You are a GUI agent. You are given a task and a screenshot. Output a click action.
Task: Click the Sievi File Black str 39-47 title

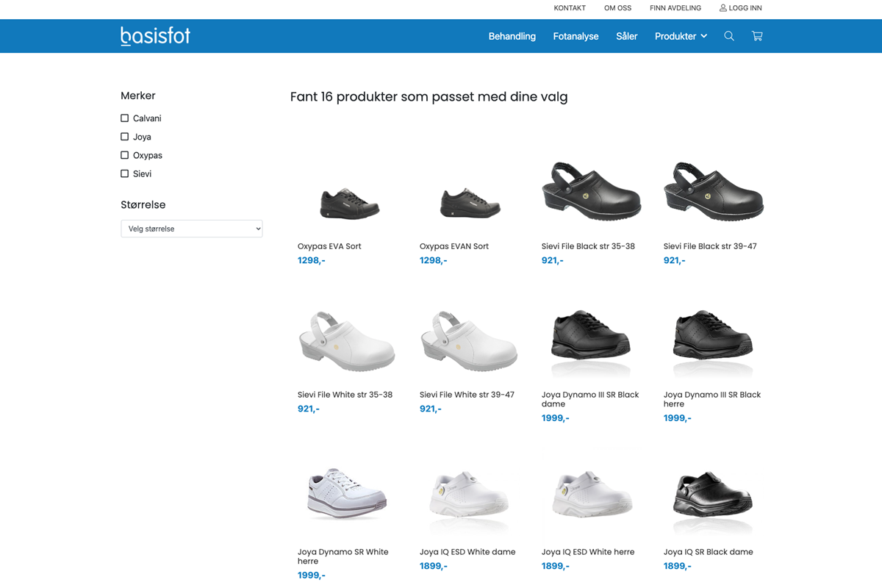710,246
